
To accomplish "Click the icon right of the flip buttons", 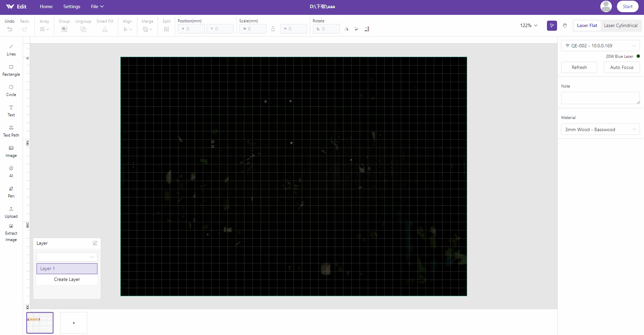I will (367, 29).
